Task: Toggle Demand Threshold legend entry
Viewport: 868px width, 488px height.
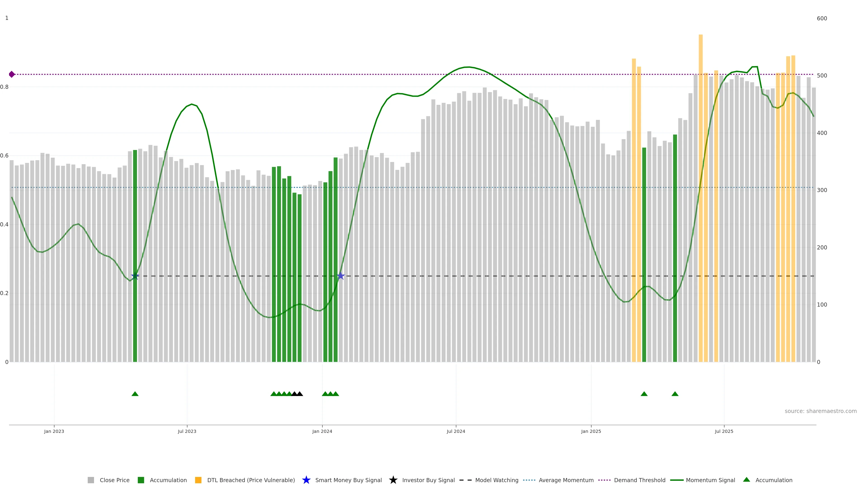Action: 632,480
